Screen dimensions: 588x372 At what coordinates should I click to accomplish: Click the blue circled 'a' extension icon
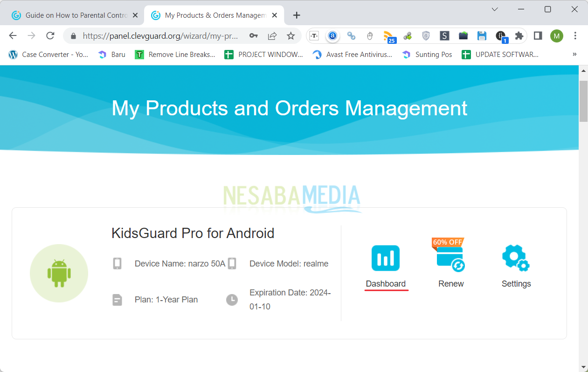click(332, 36)
